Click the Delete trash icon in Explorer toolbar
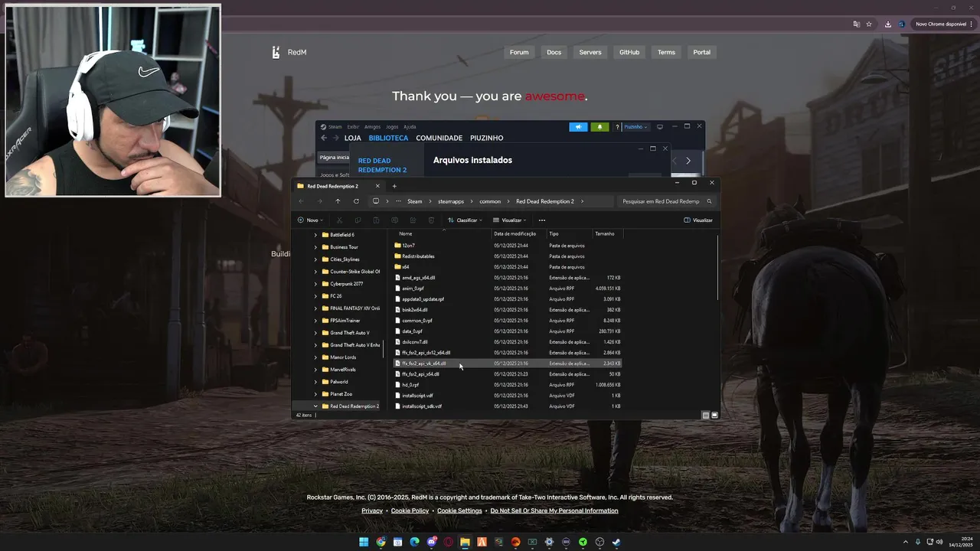The height and width of the screenshot is (551, 980). [431, 220]
